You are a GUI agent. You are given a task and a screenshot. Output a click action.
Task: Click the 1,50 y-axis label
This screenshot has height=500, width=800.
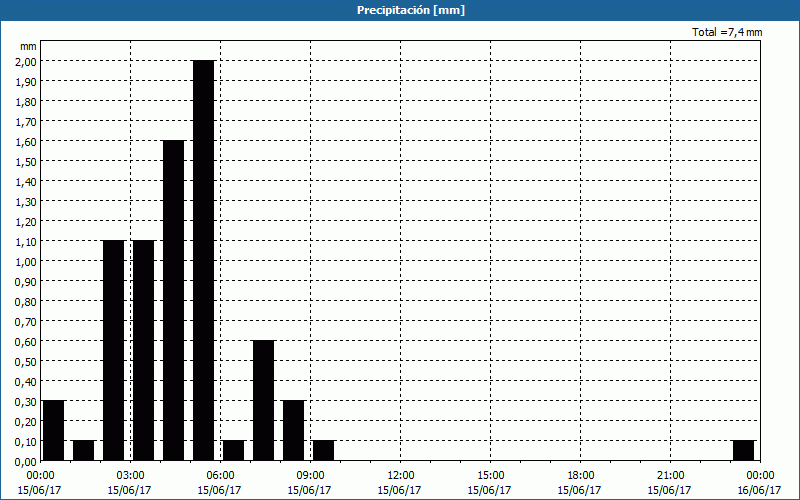(28, 161)
